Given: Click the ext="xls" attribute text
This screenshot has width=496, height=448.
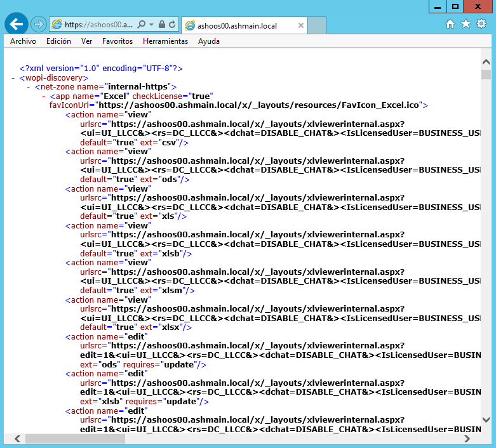Looking at the screenshot, I should pos(163,216).
